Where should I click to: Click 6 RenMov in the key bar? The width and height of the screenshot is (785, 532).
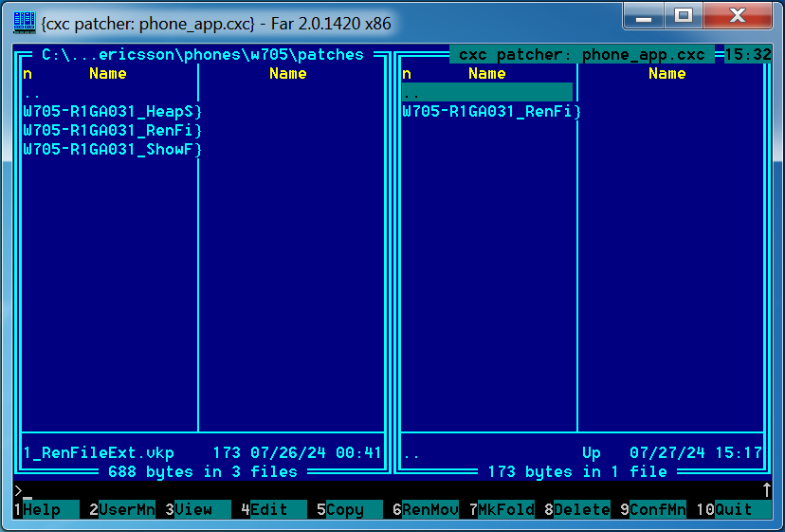point(426,509)
